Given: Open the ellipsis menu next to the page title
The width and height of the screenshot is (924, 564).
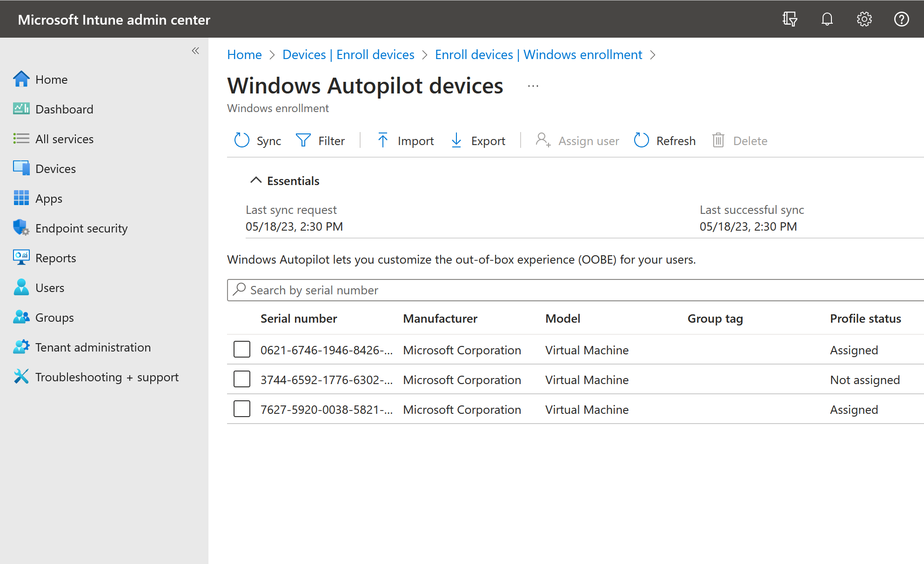Looking at the screenshot, I should point(532,86).
